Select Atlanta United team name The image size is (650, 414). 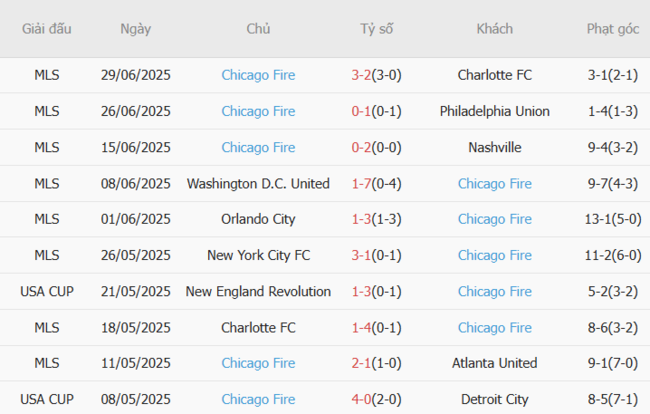pyautogui.click(x=495, y=363)
